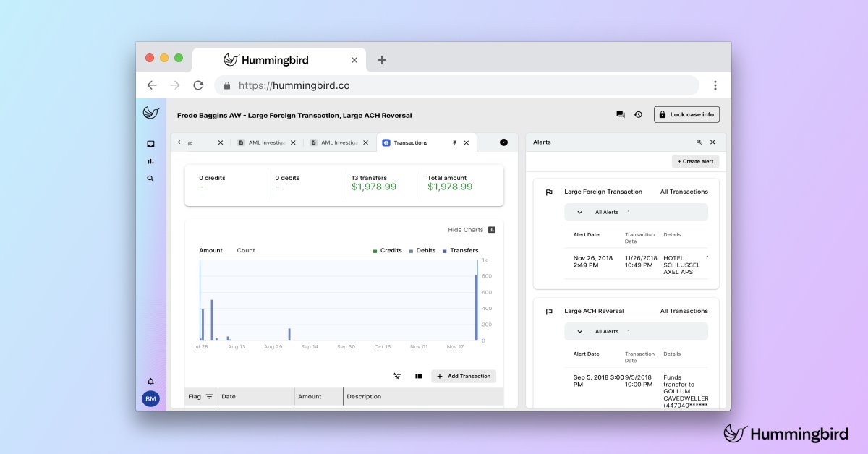Click the Frodo Baggins AW case title
The height and width of the screenshot is (454, 868).
point(294,115)
